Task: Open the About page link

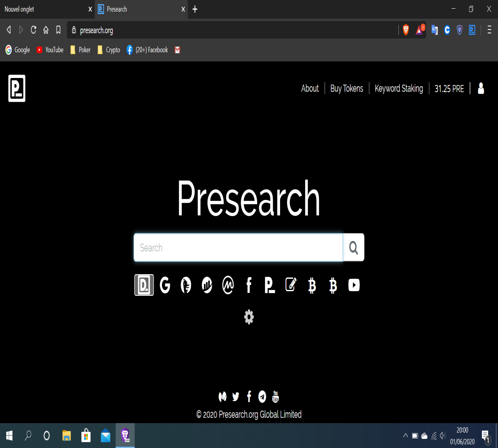Action: 310,88
